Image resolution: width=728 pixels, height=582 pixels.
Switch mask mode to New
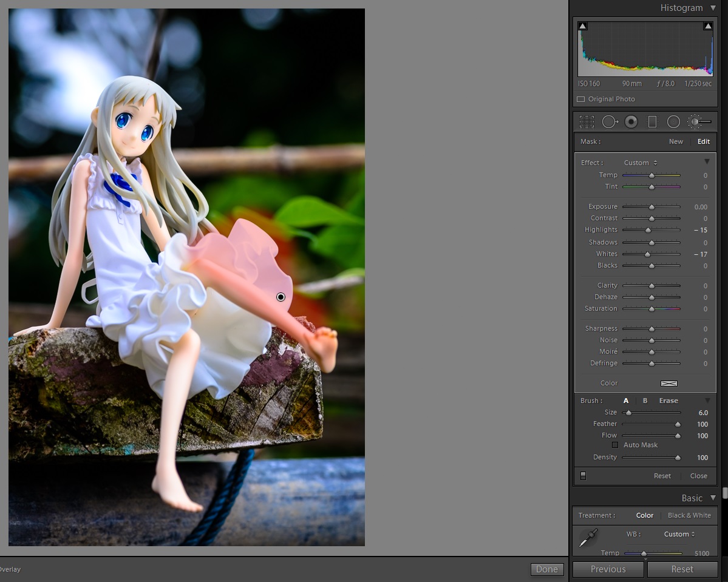(x=676, y=141)
